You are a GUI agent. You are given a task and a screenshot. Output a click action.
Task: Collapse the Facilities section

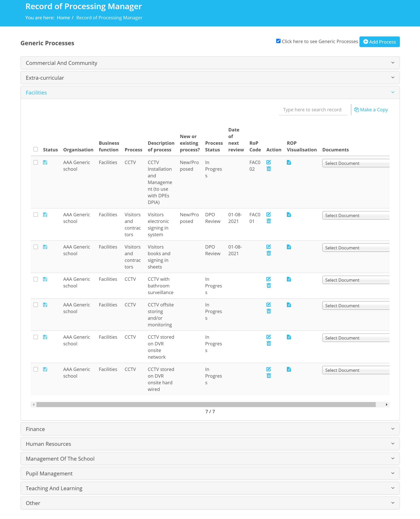210,92
